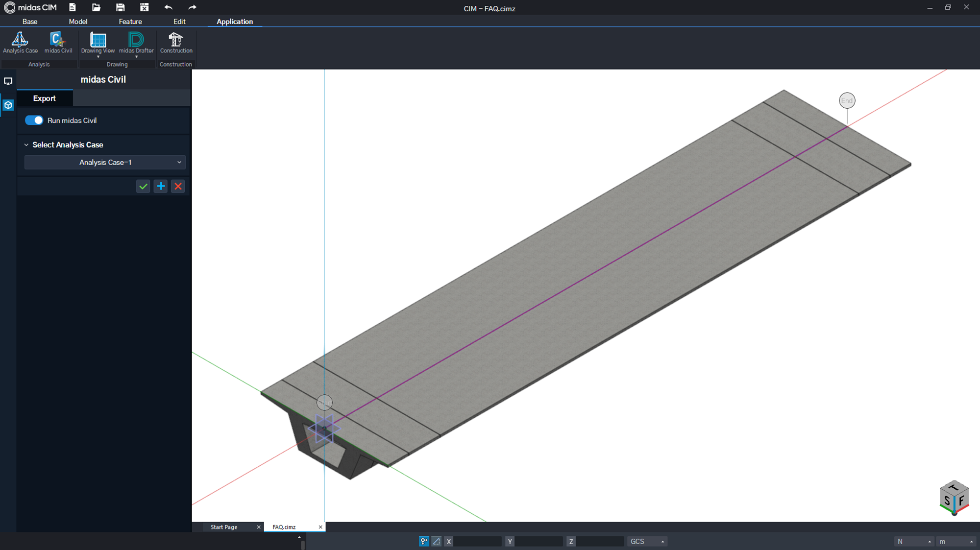Click the view cube navigator
980x550 pixels.
954,498
